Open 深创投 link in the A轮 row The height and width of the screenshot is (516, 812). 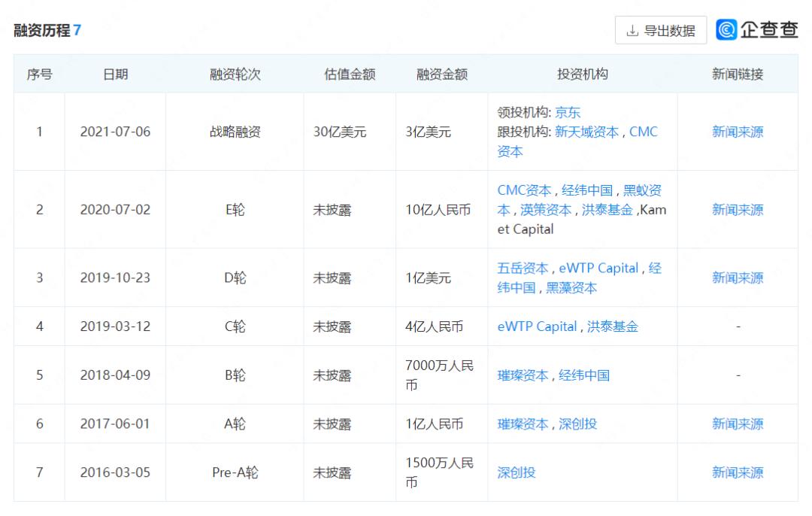coord(578,423)
